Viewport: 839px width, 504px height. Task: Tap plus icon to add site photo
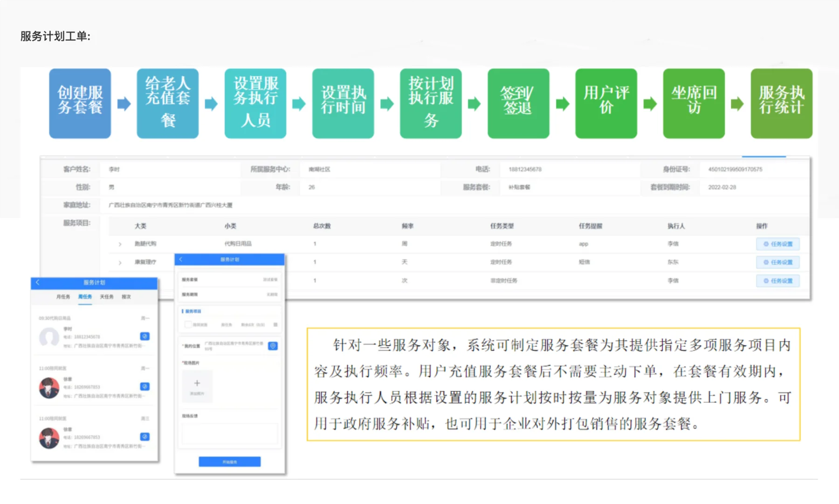tap(197, 383)
